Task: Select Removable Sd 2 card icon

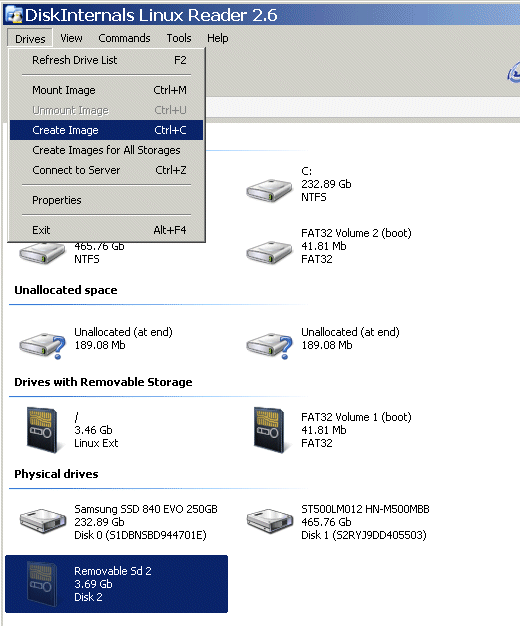Action: pyautogui.click(x=42, y=584)
